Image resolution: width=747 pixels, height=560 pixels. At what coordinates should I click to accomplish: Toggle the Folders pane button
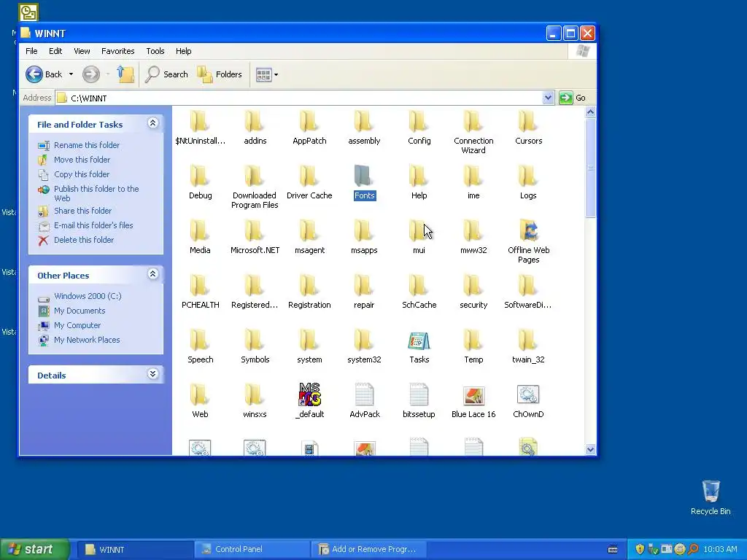click(220, 74)
